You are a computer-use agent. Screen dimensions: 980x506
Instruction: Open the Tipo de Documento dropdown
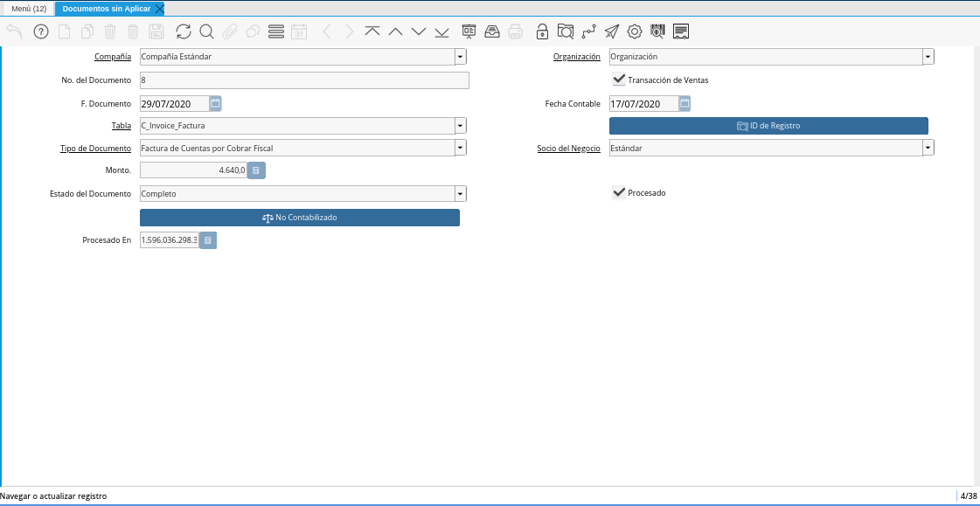(460, 149)
